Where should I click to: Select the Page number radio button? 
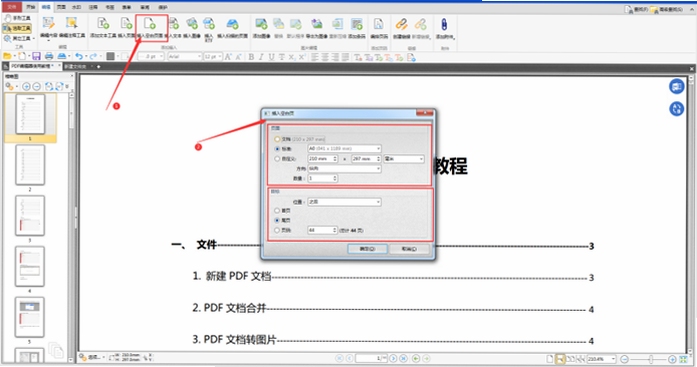(x=277, y=230)
